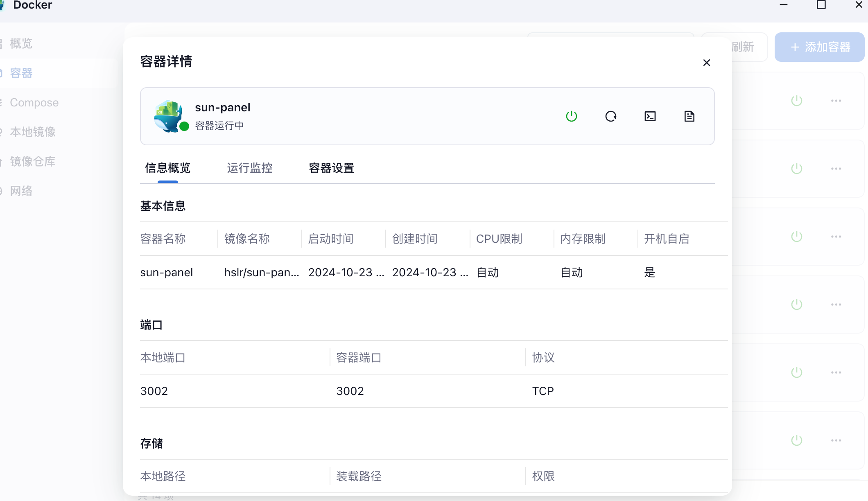Close the container details dialog
Viewport: 868px width, 501px height.
(x=706, y=63)
